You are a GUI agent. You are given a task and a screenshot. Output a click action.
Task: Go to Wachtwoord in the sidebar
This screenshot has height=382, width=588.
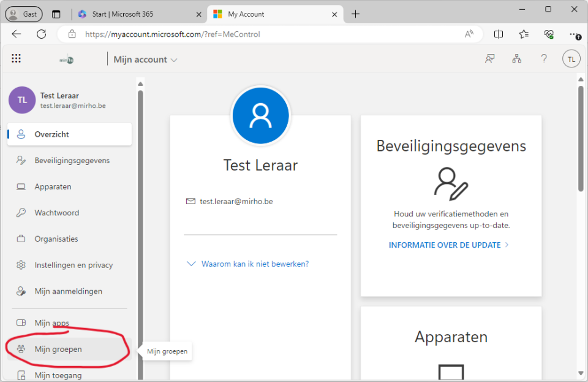[56, 213]
